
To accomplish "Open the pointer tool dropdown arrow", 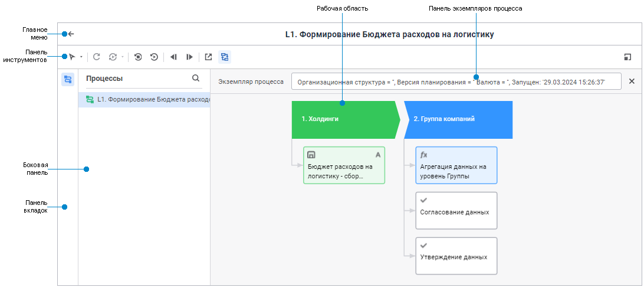I will pos(81,57).
